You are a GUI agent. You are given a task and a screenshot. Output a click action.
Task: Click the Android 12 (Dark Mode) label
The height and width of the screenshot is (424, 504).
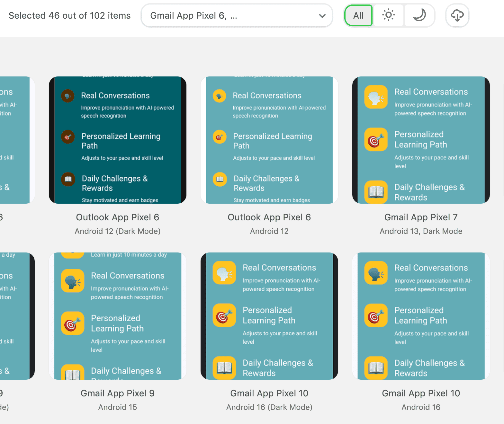point(118,231)
